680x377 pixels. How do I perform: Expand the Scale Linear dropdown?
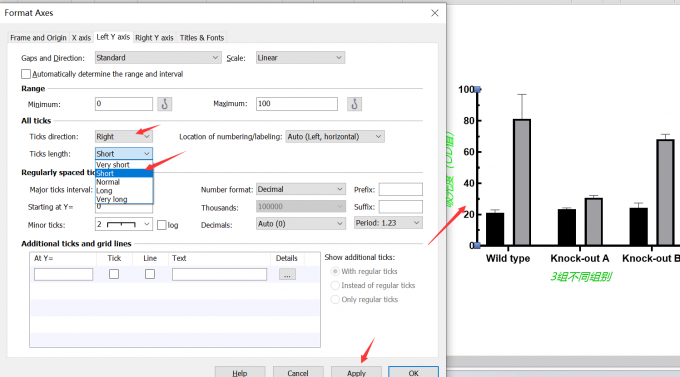click(300, 58)
